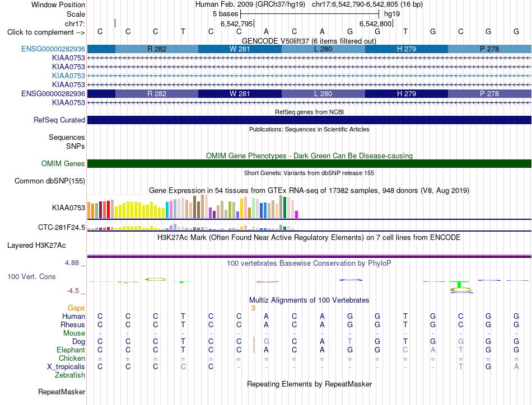Screen dimensions: 532x405
Task: Select the H 279 codon in the light-blue row
Action: 407,49
